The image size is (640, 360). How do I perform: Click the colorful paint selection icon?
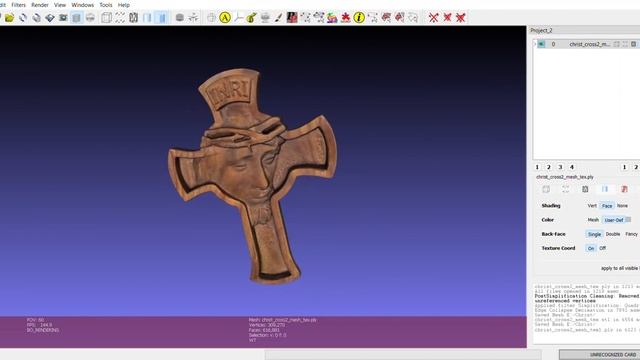[x=332, y=18]
